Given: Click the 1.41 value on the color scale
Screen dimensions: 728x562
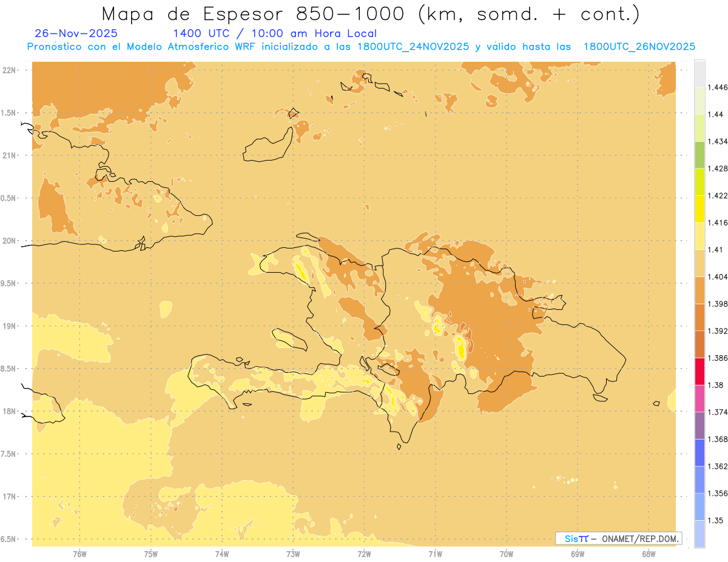Looking at the screenshot, I should tap(716, 250).
